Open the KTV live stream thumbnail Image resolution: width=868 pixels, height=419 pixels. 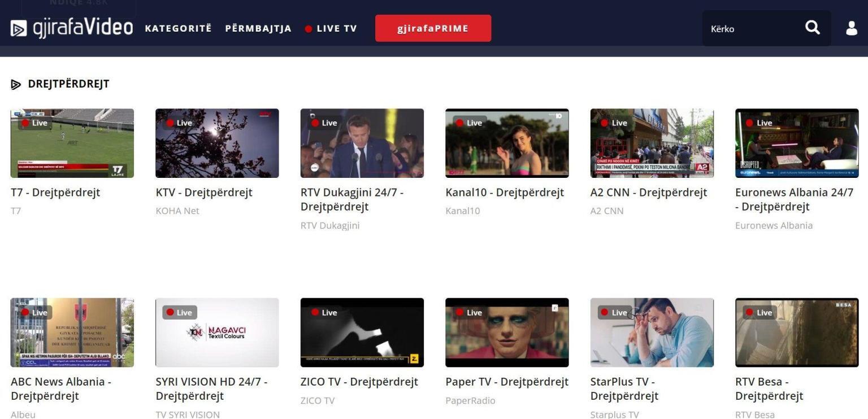click(217, 143)
